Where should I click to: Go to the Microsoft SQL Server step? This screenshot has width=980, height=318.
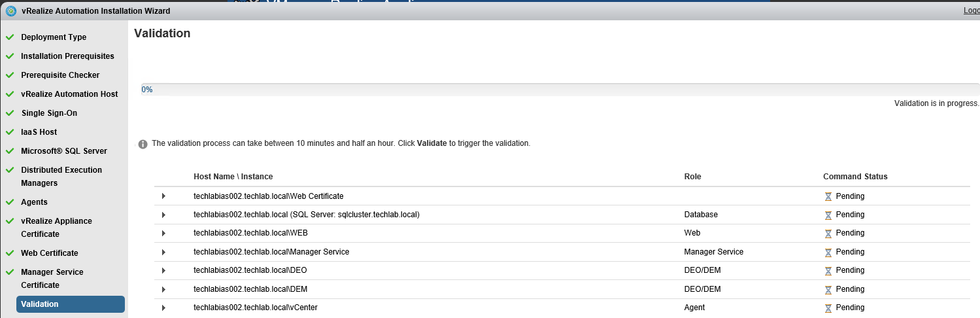tap(64, 151)
